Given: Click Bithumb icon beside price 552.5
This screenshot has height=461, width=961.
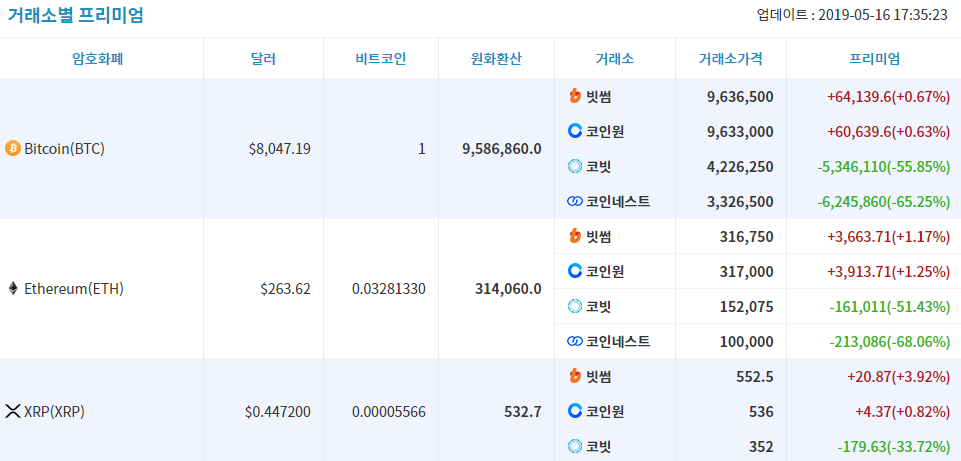Looking at the screenshot, I should pos(575,376).
